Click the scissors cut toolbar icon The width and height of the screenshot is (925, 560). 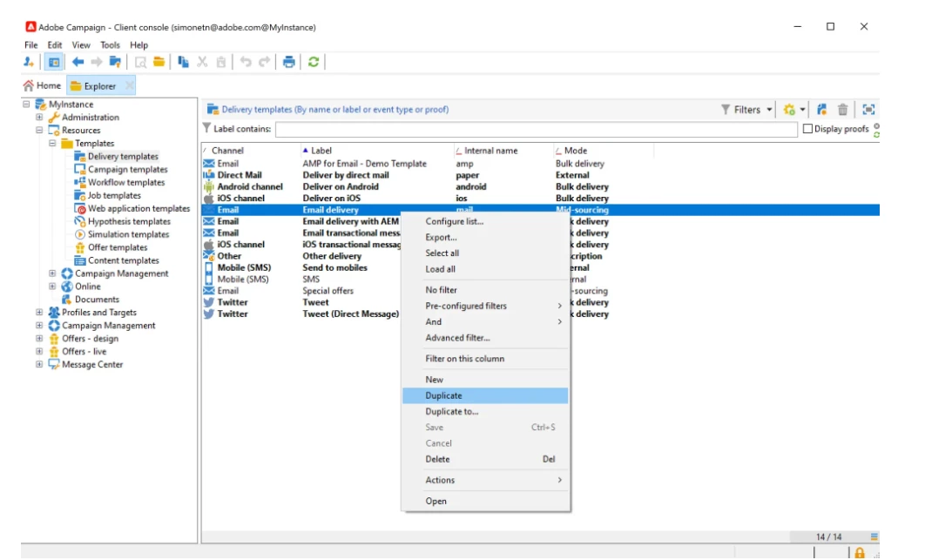point(202,62)
